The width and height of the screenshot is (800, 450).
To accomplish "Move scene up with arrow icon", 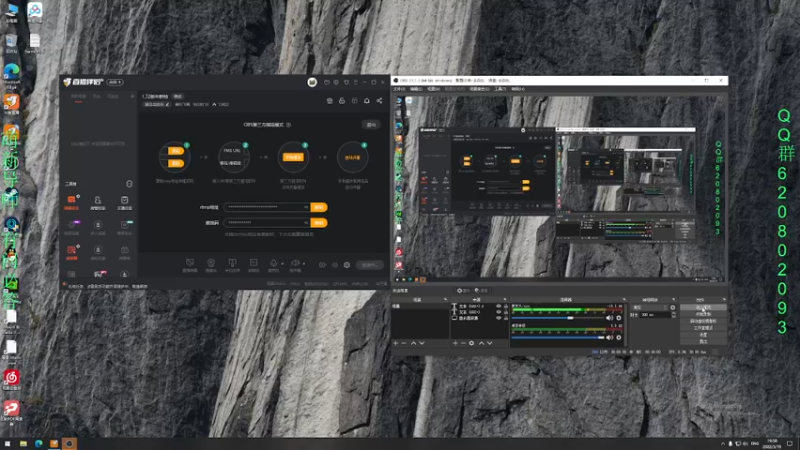I will tap(413, 343).
